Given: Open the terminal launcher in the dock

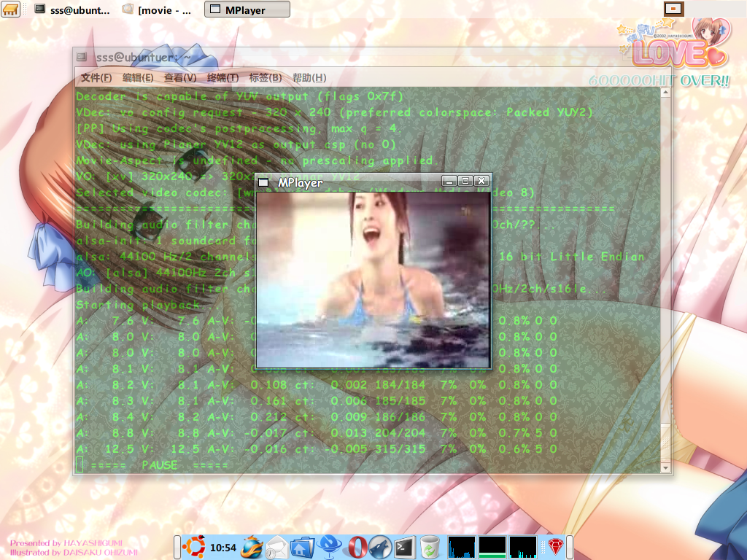Looking at the screenshot, I should pos(404,547).
